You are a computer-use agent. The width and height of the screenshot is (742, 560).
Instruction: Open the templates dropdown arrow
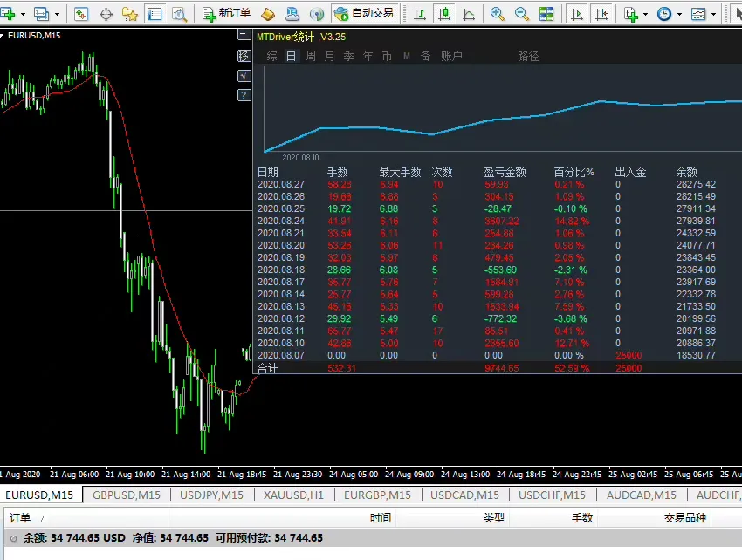[x=713, y=14]
